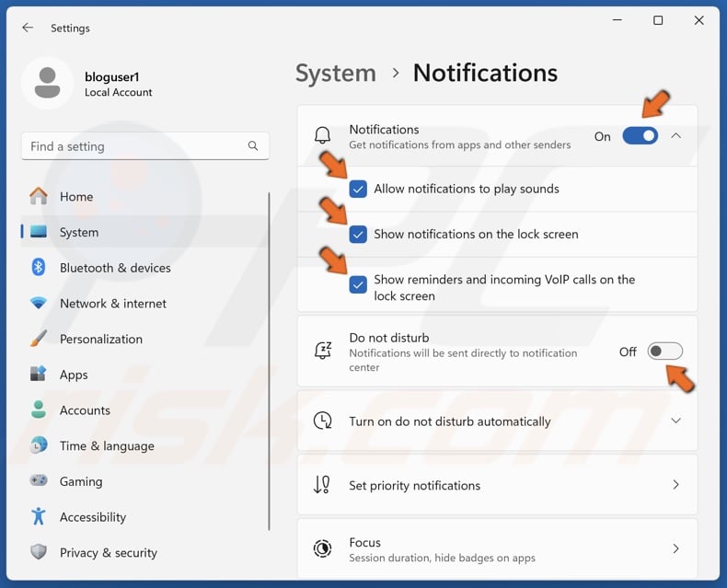Click the Bluetooth icon in sidebar
This screenshot has width=727, height=588.
coord(39,268)
